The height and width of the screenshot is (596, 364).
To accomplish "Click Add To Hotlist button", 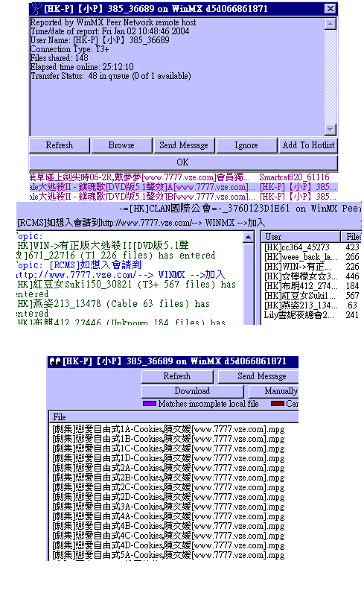I will (x=308, y=145).
